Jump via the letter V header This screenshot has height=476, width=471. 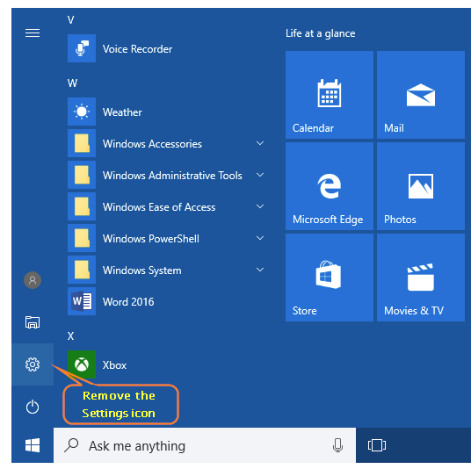tap(71, 20)
